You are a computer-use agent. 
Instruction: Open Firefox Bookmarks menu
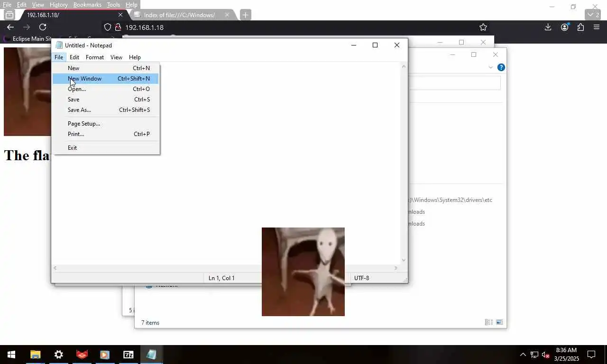pyautogui.click(x=87, y=5)
